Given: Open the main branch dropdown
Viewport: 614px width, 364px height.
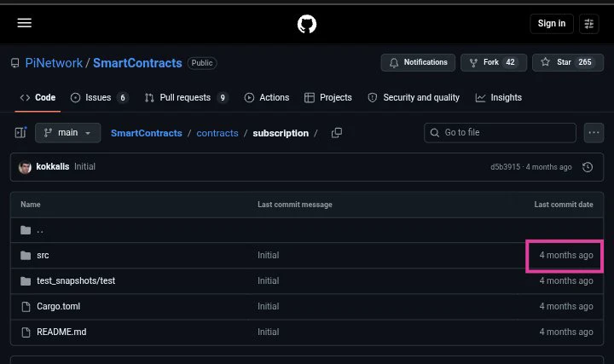Looking at the screenshot, I should pos(67,133).
